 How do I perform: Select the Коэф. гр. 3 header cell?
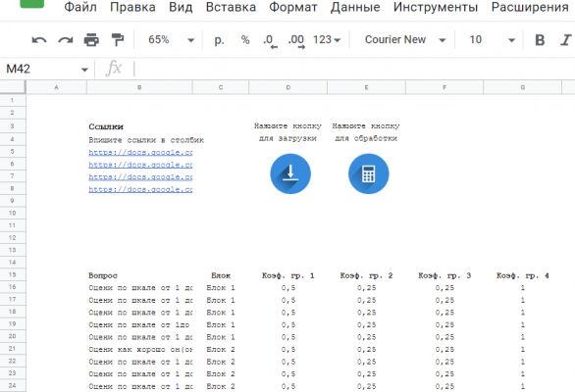click(x=444, y=275)
